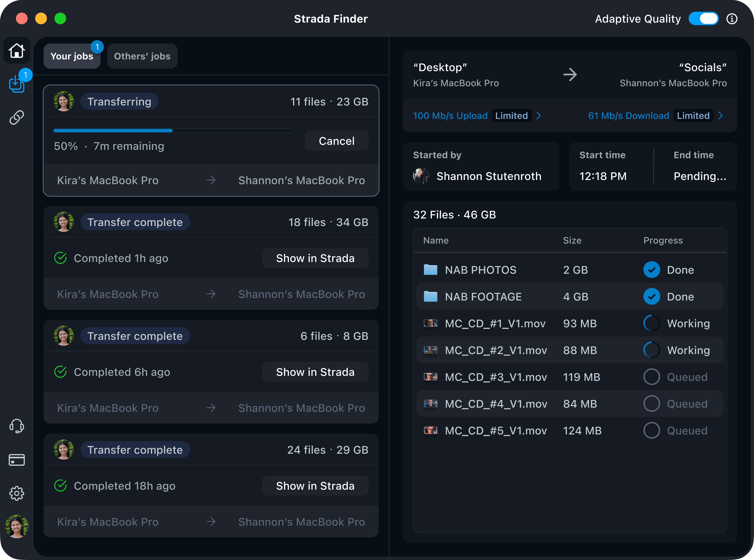Select the 18 files · 34 GB job card
754x560 pixels.
[x=211, y=258]
